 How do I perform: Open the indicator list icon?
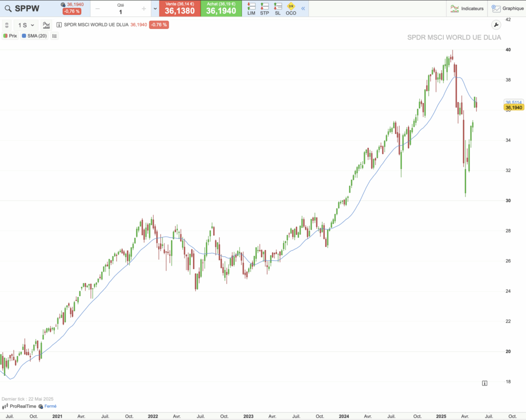tap(54, 36)
